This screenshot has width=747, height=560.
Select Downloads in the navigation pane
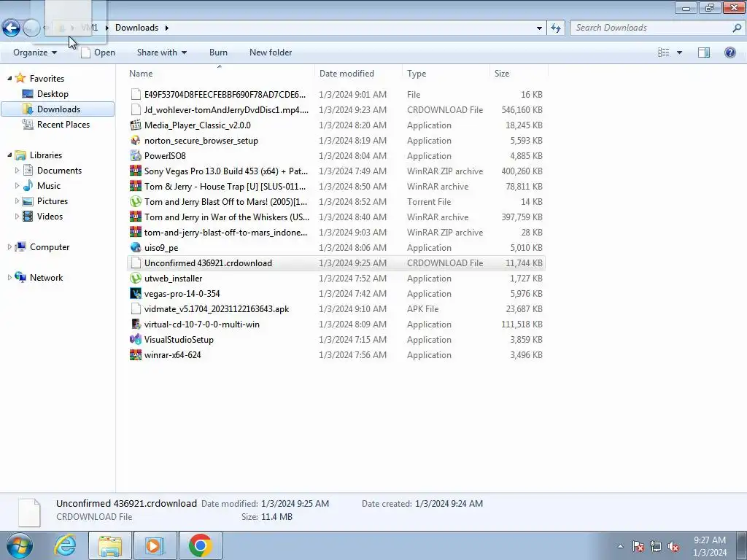(x=58, y=109)
